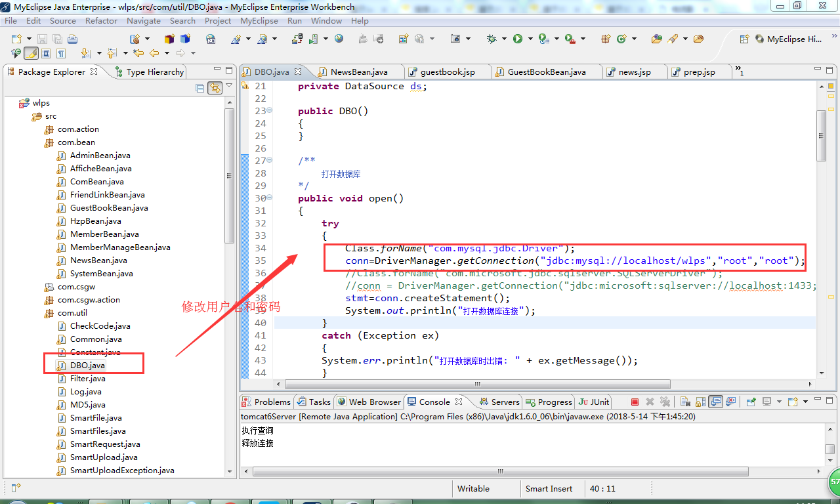
Task: Click the Run button icon on the toolbar
Action: click(518, 39)
